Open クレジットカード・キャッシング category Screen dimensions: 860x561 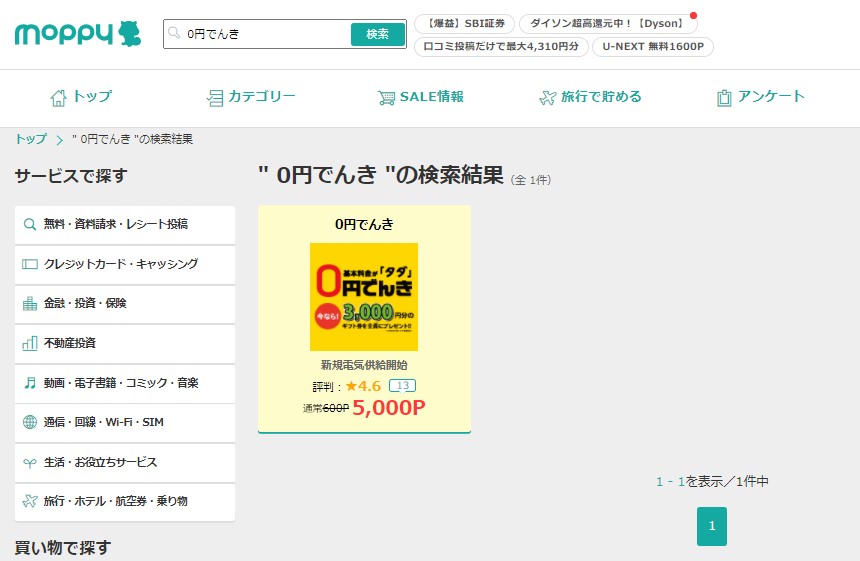[x=125, y=265]
